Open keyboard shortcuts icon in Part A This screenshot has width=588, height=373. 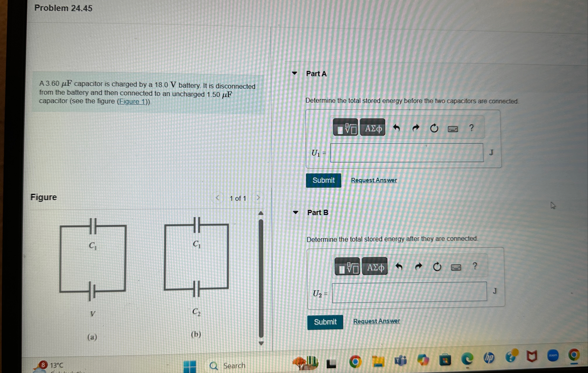(453, 129)
